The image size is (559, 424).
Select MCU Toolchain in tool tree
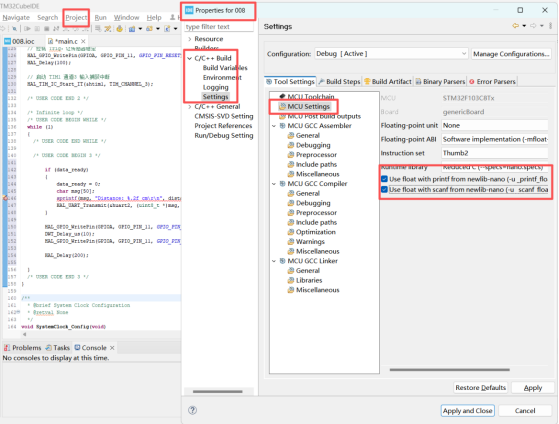[307, 97]
